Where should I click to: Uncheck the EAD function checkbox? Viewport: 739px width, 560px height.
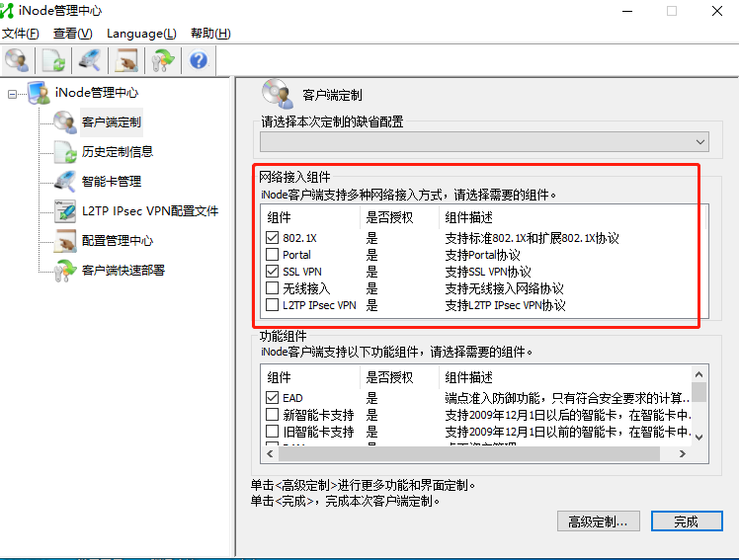[272, 397]
